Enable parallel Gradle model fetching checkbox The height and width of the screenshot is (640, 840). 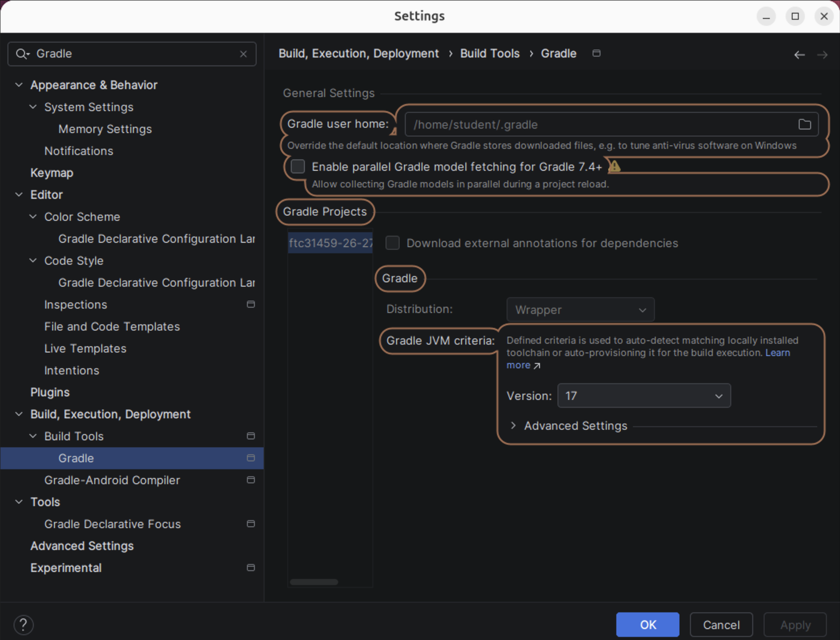[298, 166]
